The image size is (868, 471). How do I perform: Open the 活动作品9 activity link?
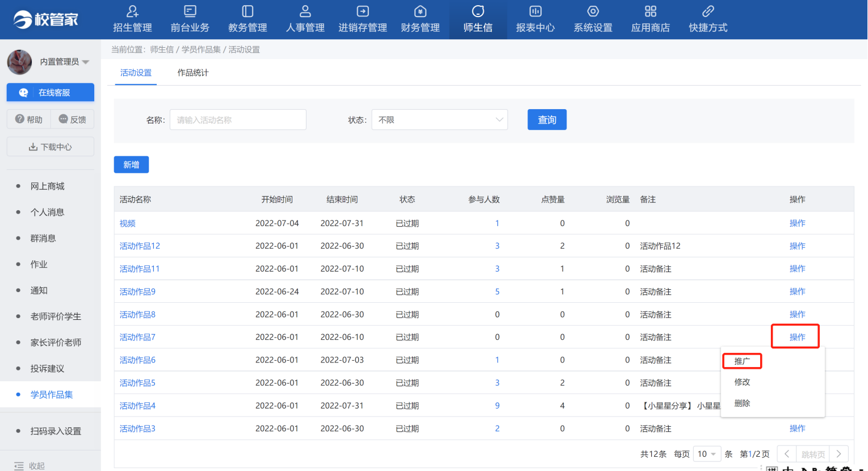137,291
